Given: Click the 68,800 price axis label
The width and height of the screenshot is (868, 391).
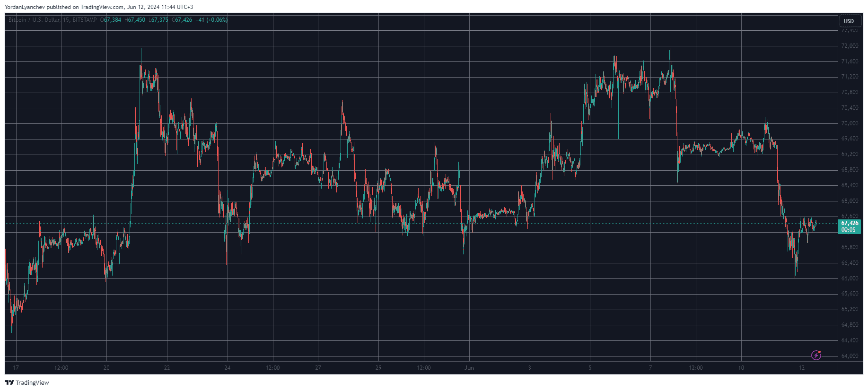Looking at the screenshot, I should 850,170.
